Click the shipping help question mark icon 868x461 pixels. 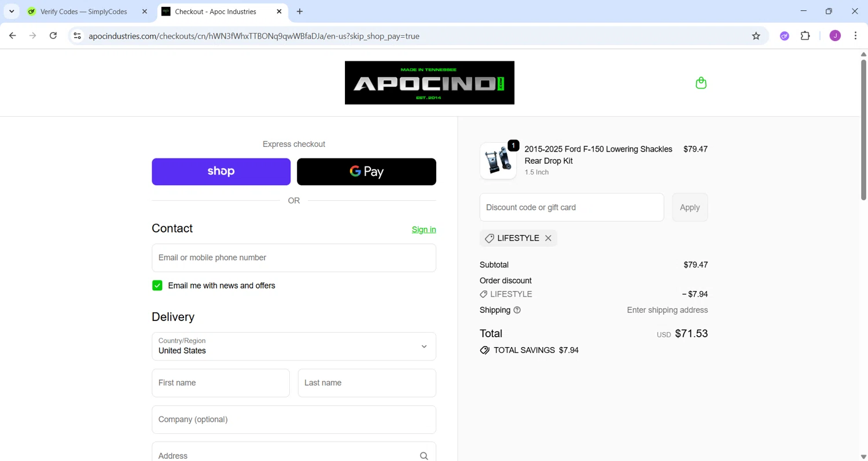pyautogui.click(x=517, y=310)
